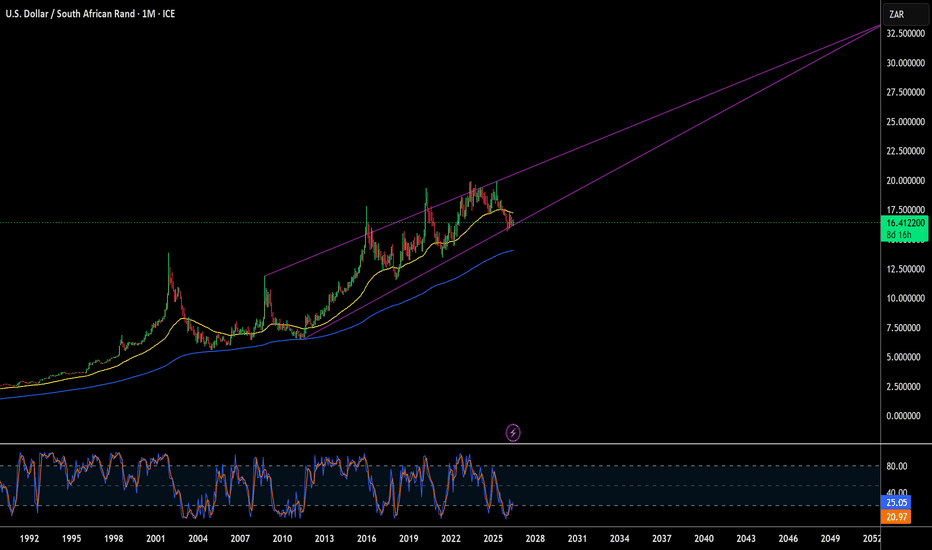Click the 20.000000 price axis label
The height and width of the screenshot is (550, 932).
point(905,181)
